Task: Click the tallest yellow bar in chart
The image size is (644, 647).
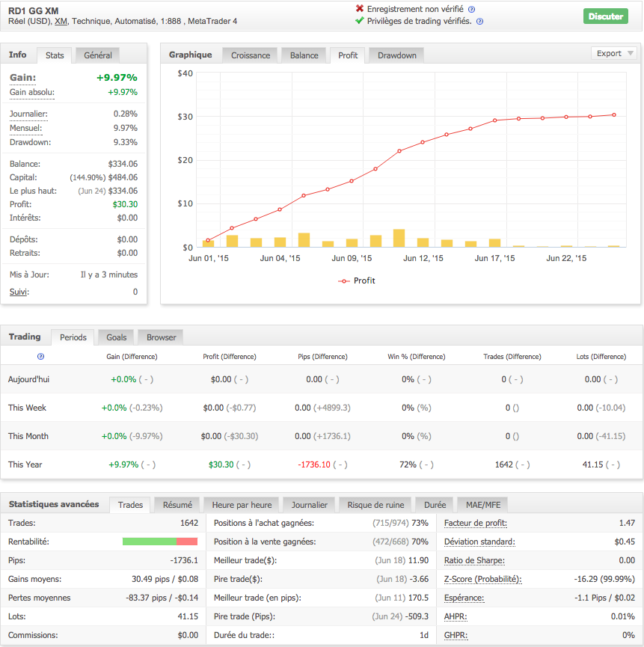Action: tap(399, 238)
